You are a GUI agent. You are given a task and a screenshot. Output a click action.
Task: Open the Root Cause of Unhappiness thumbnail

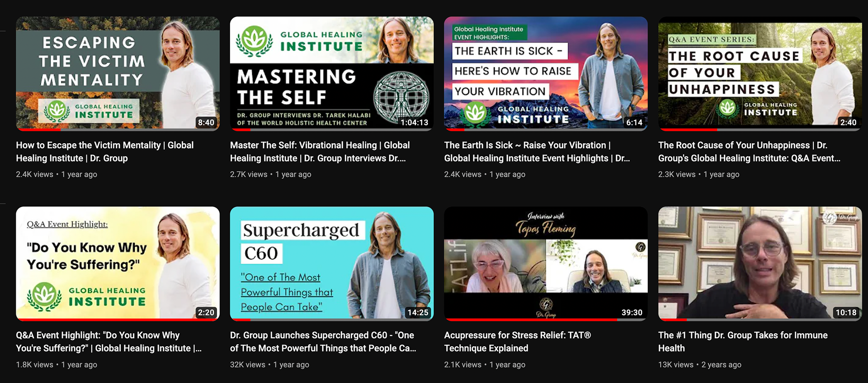[x=760, y=74]
